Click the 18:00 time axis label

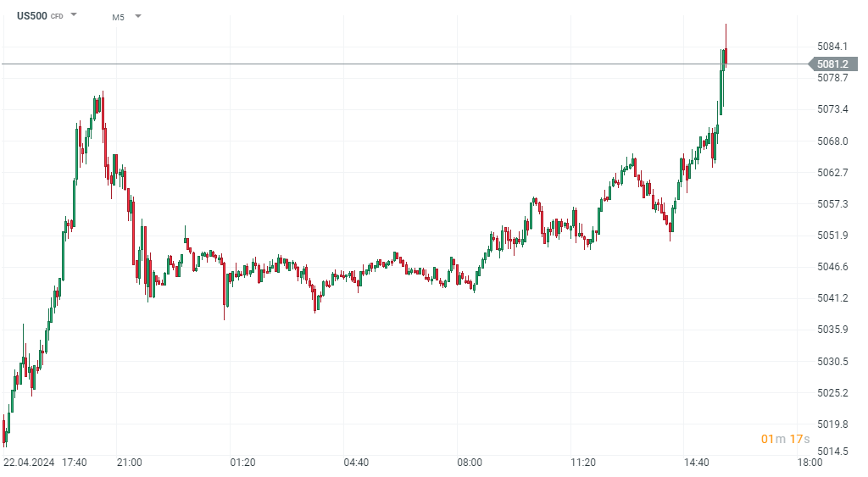(810, 463)
